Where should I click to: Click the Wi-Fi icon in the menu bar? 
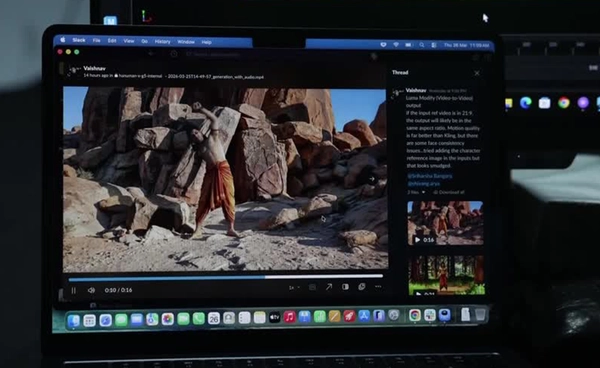(x=396, y=45)
